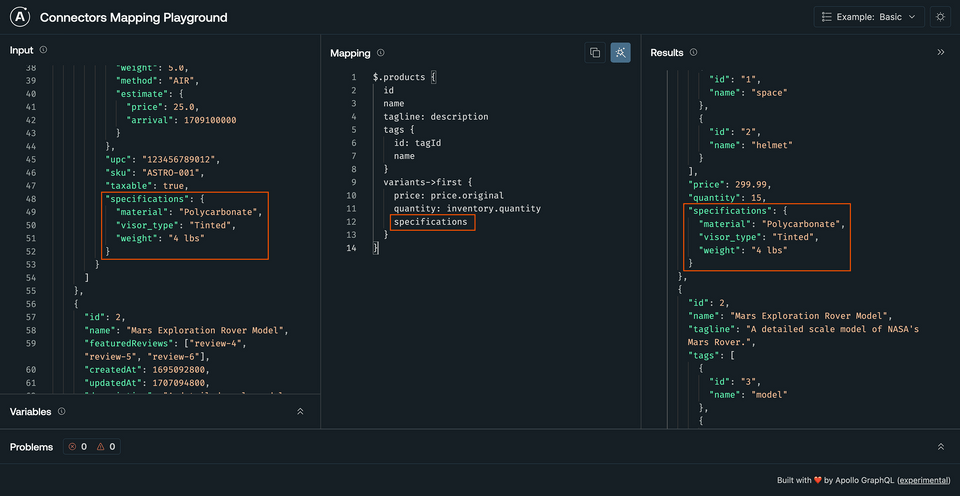Image resolution: width=960 pixels, height=496 pixels.
Task: Click "specifications" on mapping line 12
Action: (430, 222)
